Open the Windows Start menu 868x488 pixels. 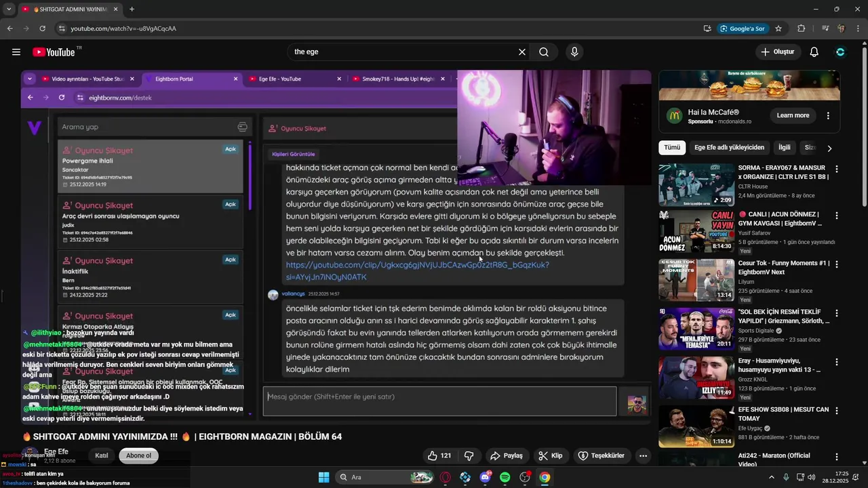pos(323,477)
